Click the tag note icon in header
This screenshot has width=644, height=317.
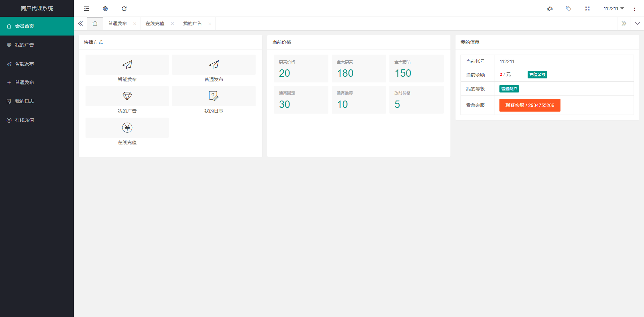(x=569, y=9)
